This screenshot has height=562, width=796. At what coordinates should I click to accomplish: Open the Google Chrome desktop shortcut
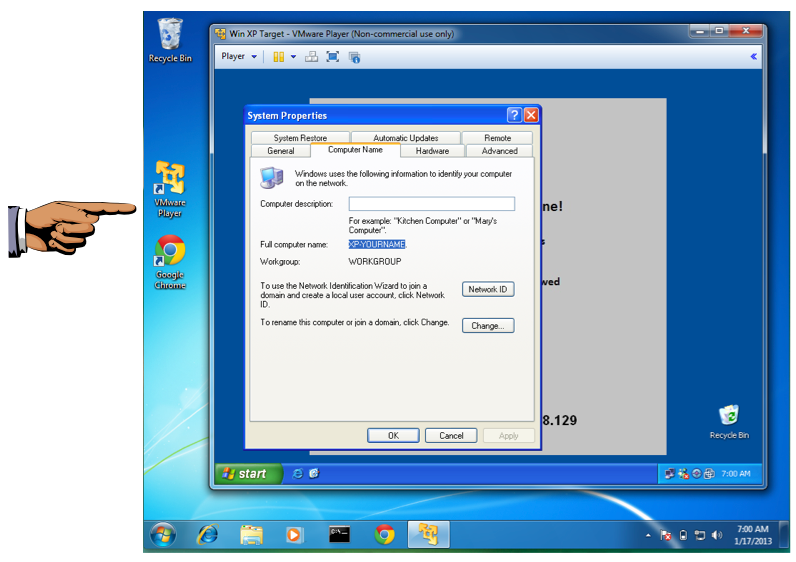tap(170, 262)
